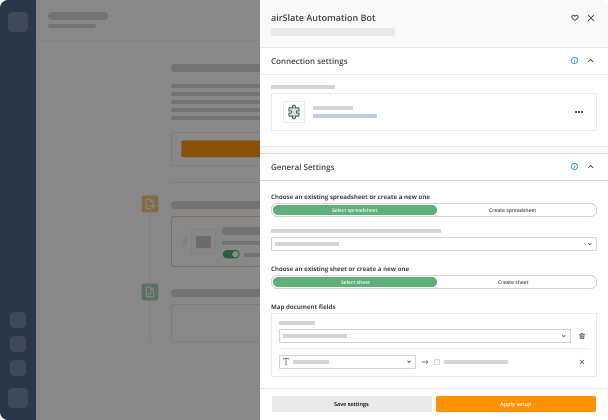Screen dimensions: 608x420
Task: Click the empty card below green step
Action: (216, 323)
